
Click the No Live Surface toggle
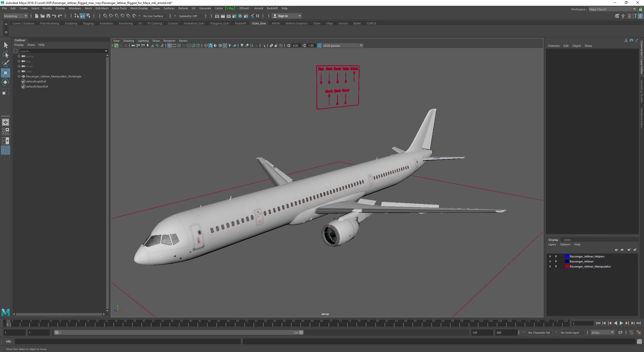click(x=154, y=16)
